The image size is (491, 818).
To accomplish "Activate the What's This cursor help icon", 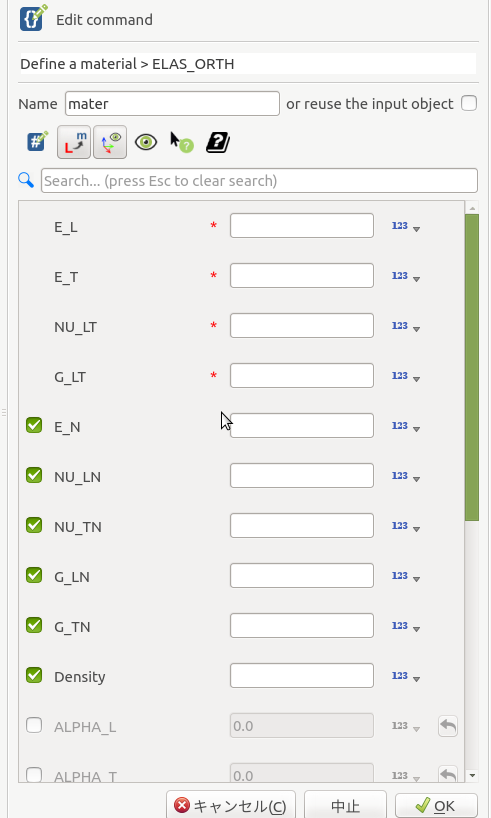I will 182,142.
